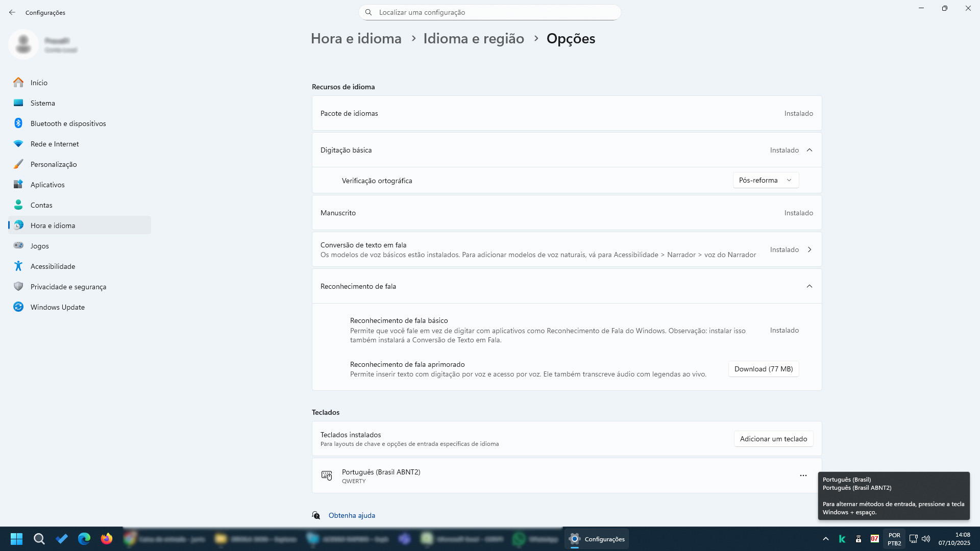This screenshot has width=980, height=551.
Task: Click the Contas person icon
Action: 18,205
